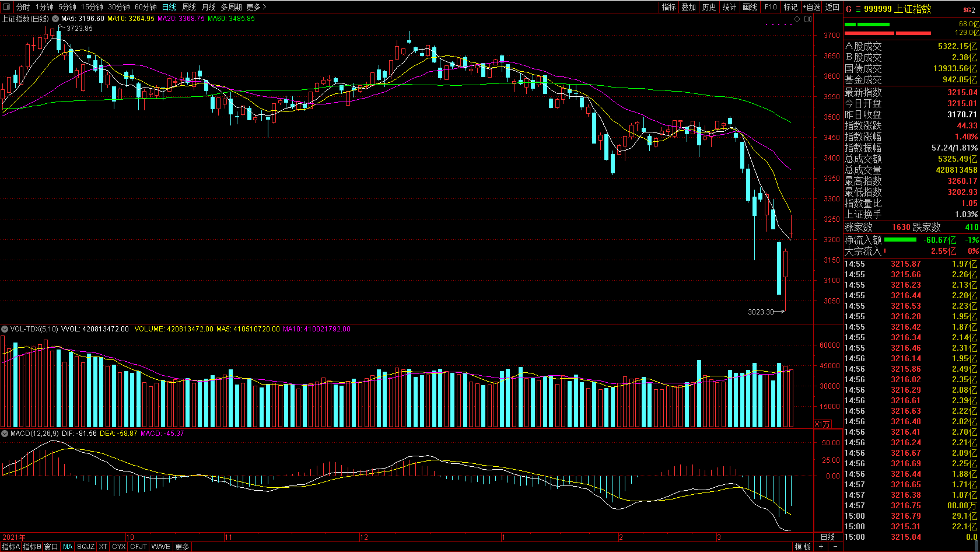Toggle the left sidebar panel icon

pos(6,7)
